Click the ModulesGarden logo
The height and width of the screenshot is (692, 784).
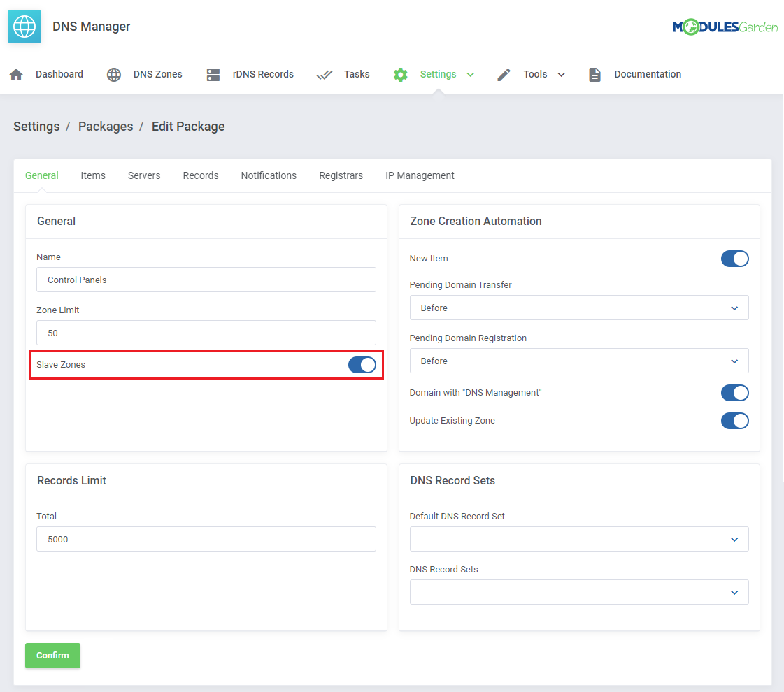(x=725, y=27)
